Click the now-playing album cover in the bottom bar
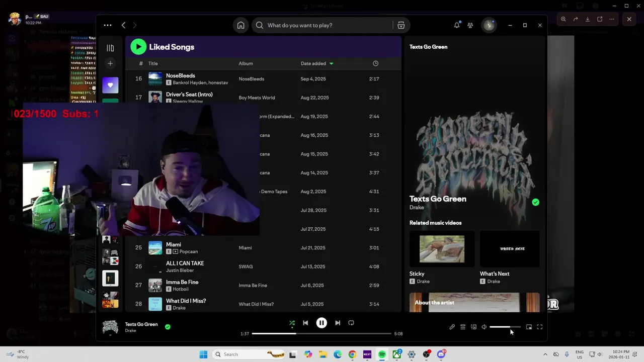The image size is (644, 362). tap(110, 327)
